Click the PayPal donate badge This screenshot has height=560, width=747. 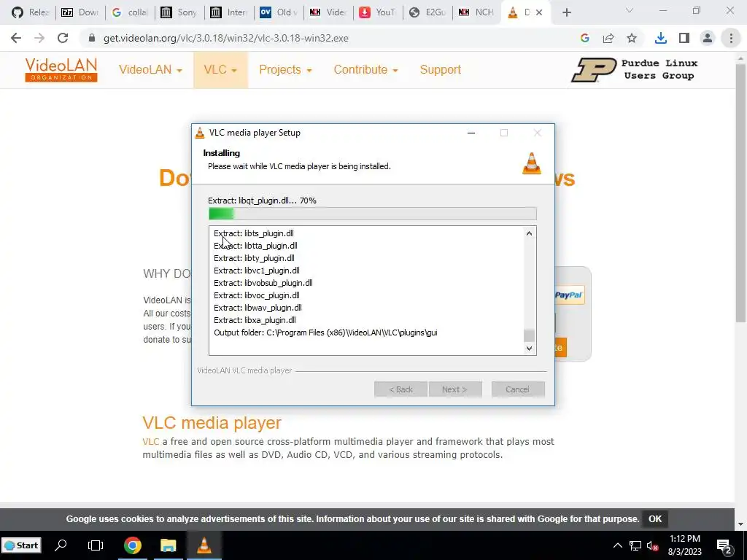569,295
